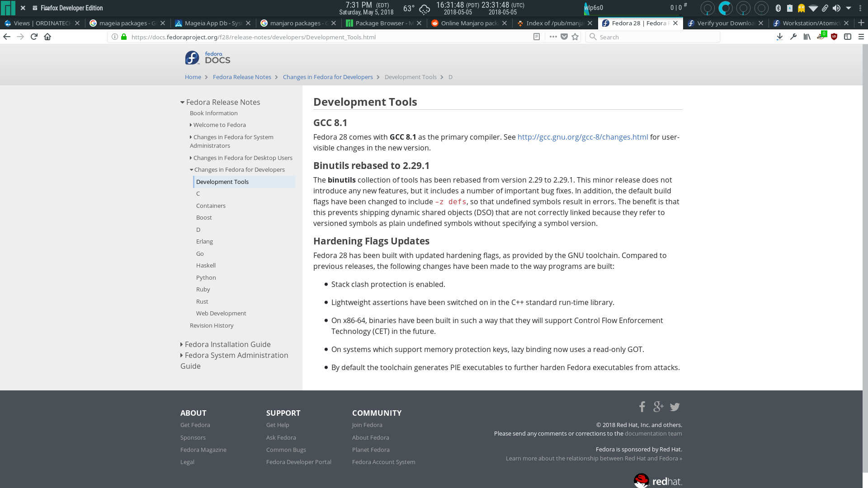Expand Changes in Fedora for System Administrators
This screenshot has height=488, width=868.
[191, 137]
